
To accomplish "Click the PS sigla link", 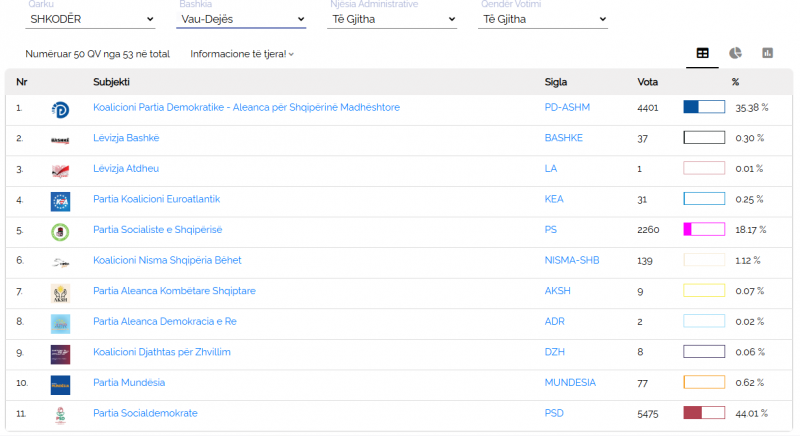I will (550, 230).
